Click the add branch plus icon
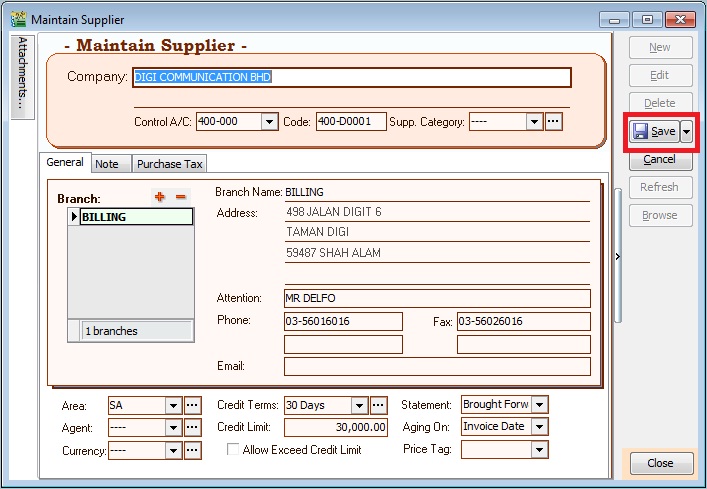This screenshot has width=707, height=489. 160,197
